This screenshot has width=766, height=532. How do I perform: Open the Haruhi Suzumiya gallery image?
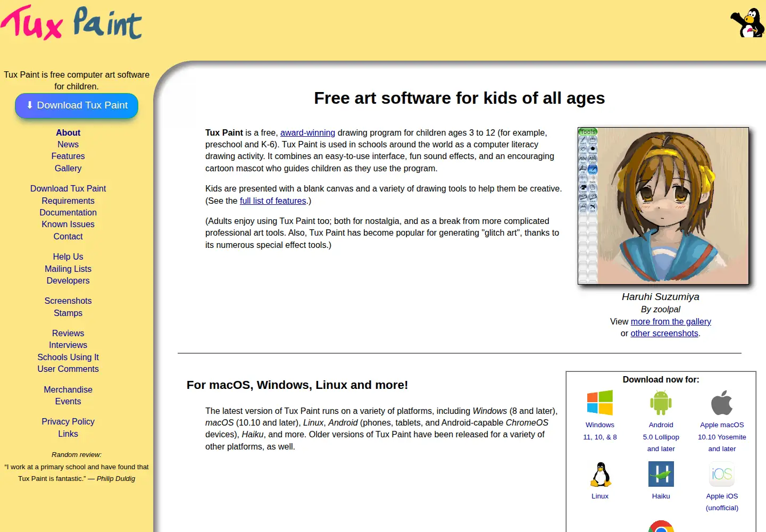(663, 205)
